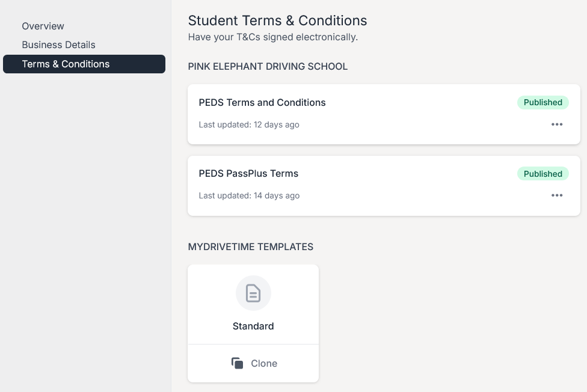587x392 pixels.
Task: Click 'Last updated: 14 days ago' text
Action: tap(249, 195)
